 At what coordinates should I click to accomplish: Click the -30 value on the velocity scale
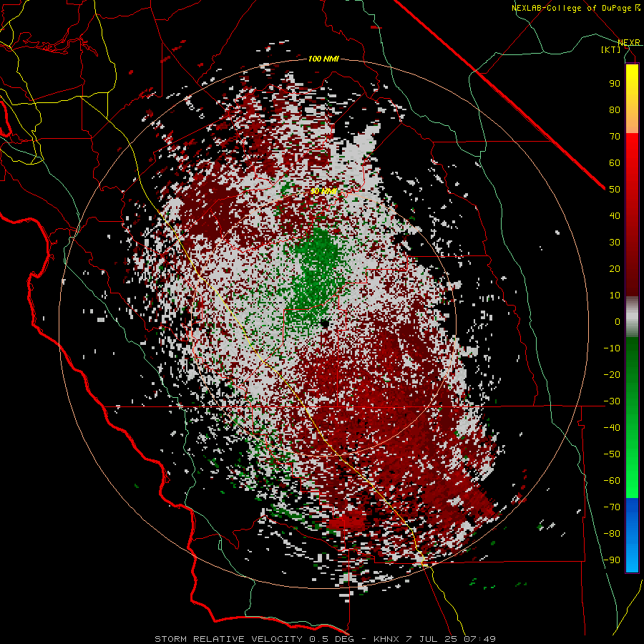[x=612, y=401]
